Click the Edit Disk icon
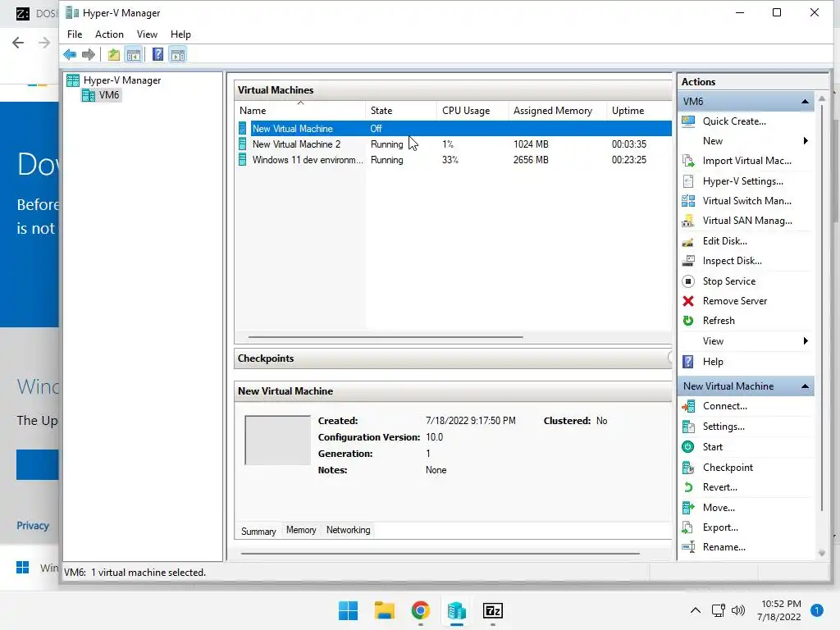 [x=688, y=241]
